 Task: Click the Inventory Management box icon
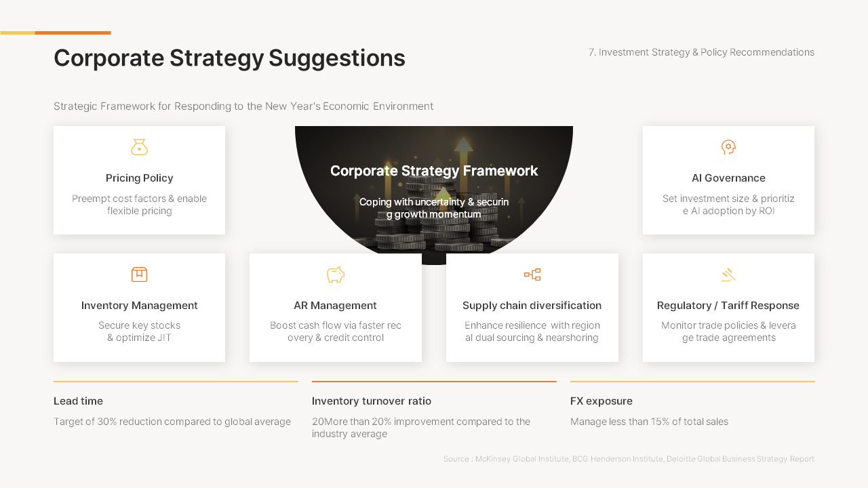tap(139, 274)
